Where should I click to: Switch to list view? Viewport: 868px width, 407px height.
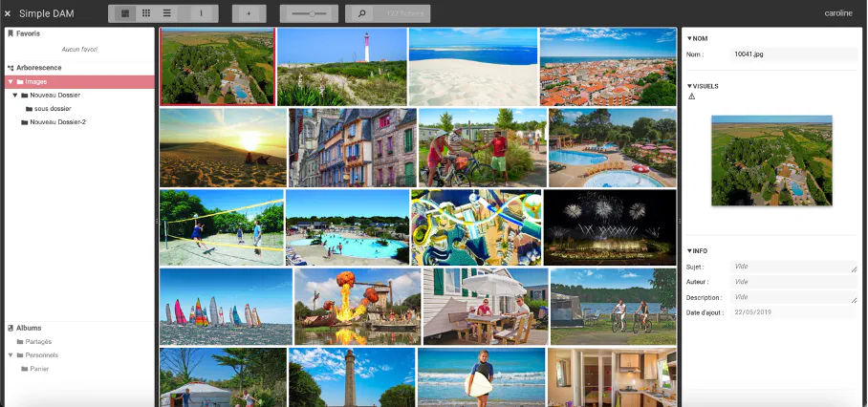pyautogui.click(x=167, y=13)
